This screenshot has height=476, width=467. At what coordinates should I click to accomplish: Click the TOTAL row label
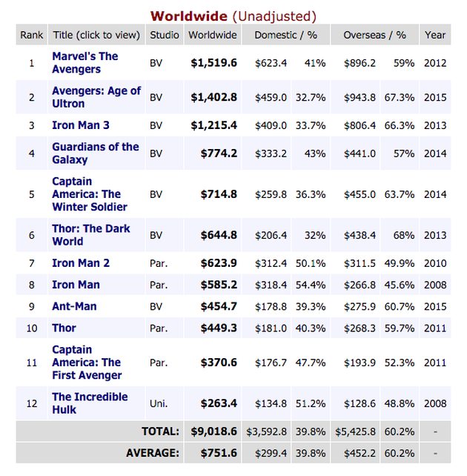pos(160,431)
